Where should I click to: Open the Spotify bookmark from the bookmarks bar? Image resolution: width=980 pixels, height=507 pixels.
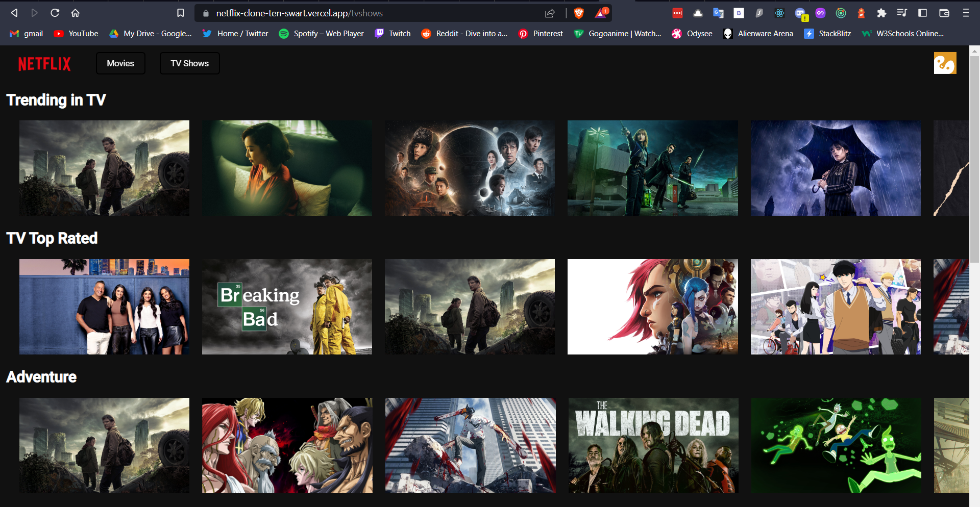pos(321,34)
